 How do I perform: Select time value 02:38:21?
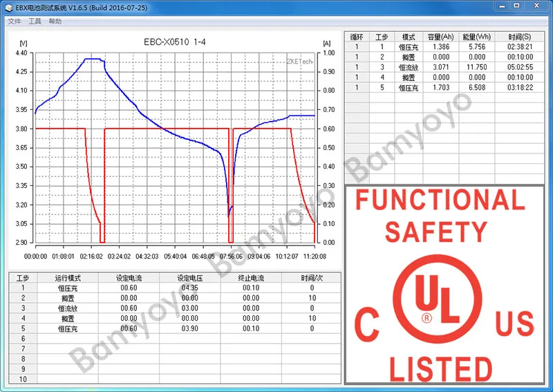click(520, 47)
